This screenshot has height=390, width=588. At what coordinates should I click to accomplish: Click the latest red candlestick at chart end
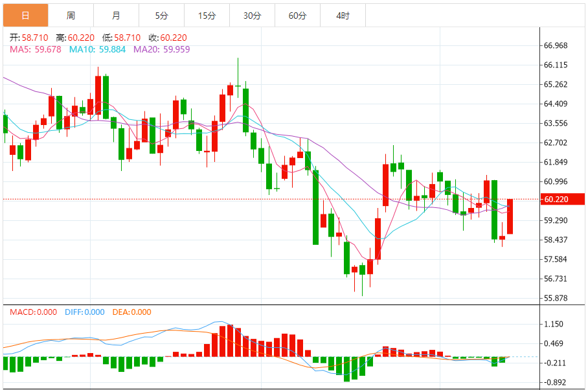(510, 216)
